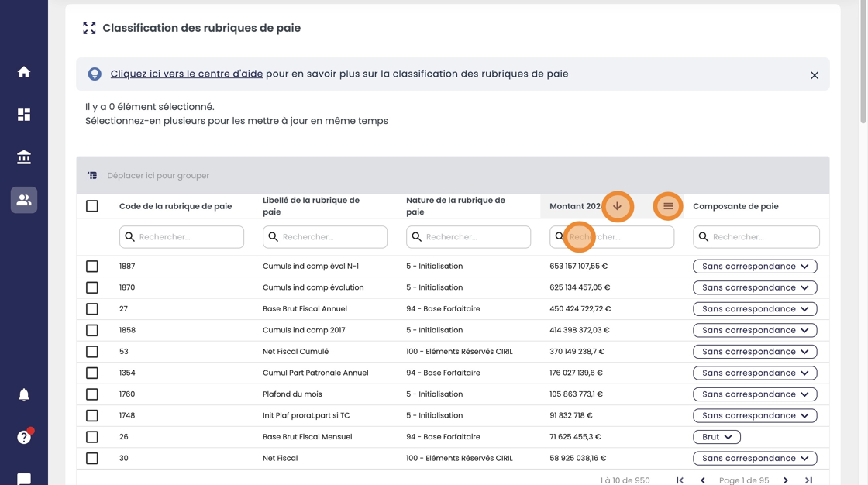Toggle fullscreen for the classification panel
This screenshot has height=485, width=868.
90,28
